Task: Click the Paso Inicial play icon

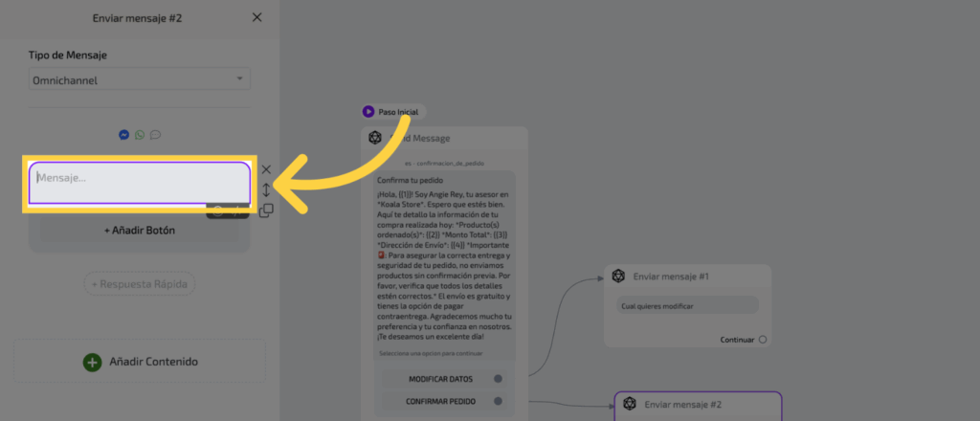Action: point(368,112)
